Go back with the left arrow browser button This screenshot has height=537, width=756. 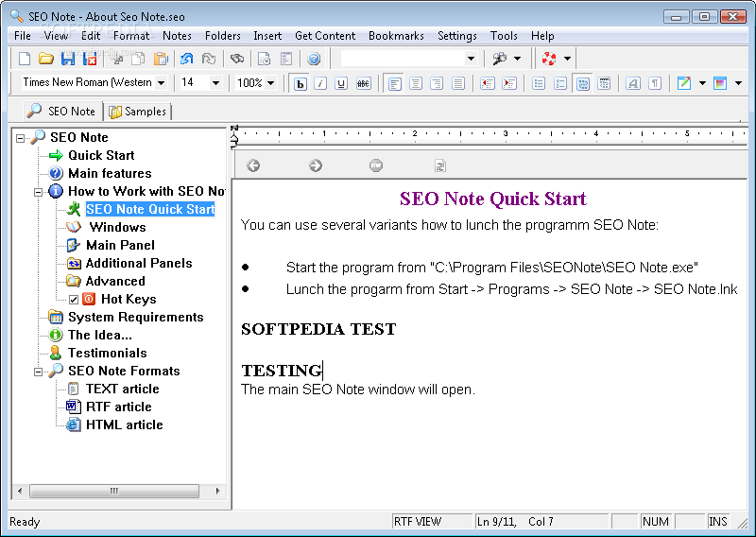point(253,165)
